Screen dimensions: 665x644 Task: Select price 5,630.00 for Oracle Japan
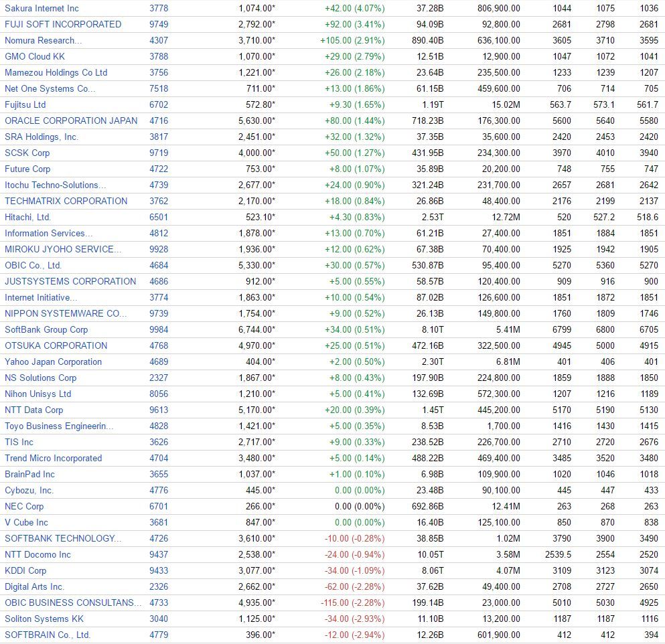256,120
